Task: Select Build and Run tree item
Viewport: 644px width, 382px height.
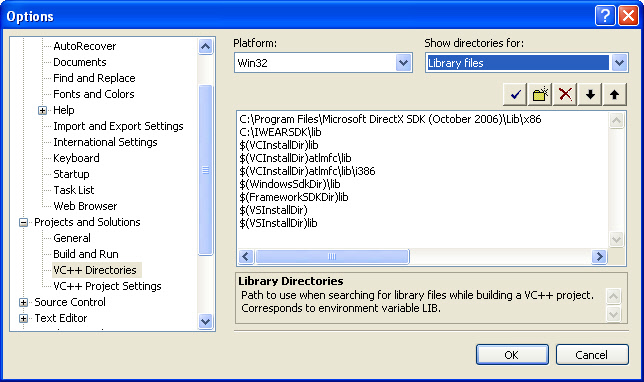Action: coord(85,254)
